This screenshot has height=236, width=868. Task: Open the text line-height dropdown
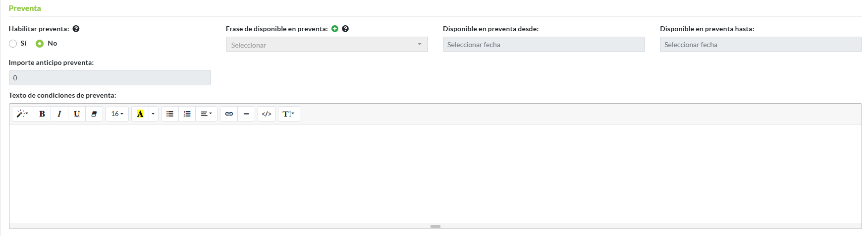(289, 114)
